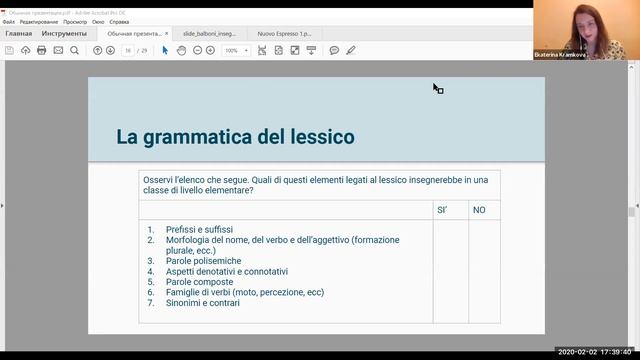The image size is (640, 360).
Task: Click the Famiglie di verbi list item
Action: pyautogui.click(x=245, y=292)
